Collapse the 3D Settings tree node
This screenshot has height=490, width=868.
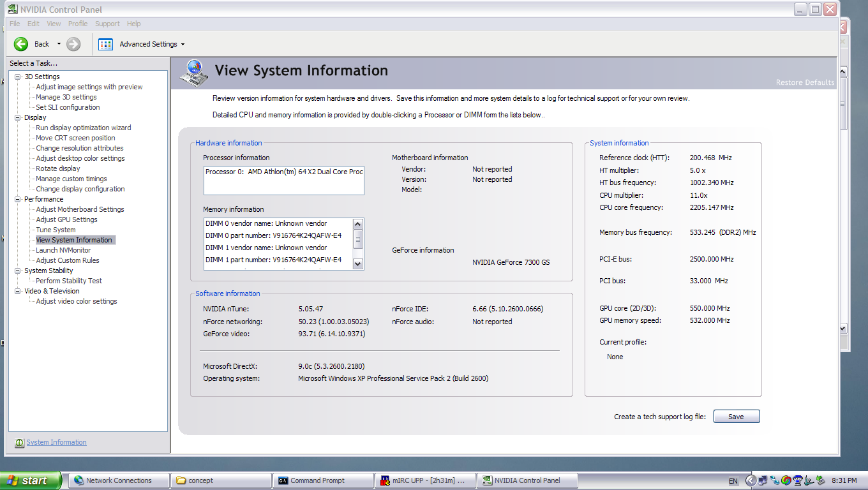18,77
